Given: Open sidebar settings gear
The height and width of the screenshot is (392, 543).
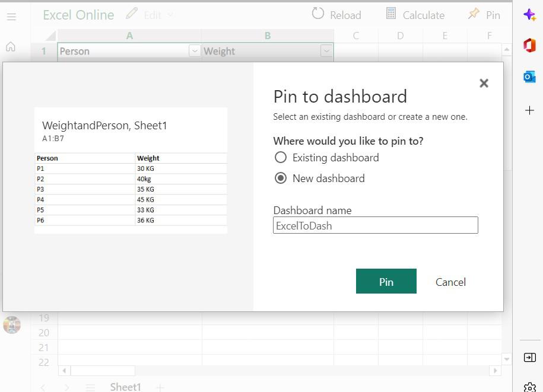Looking at the screenshot, I should [530, 387].
